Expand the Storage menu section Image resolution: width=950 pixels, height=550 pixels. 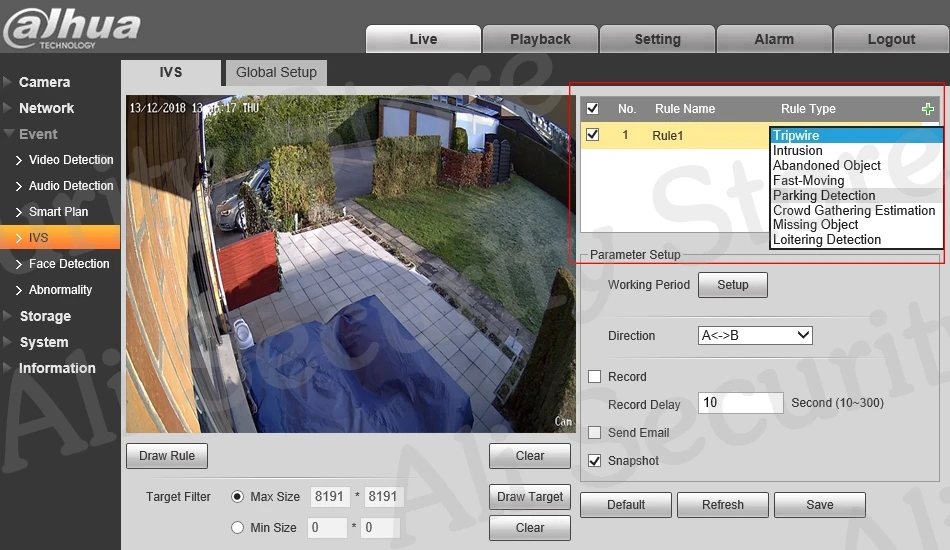45,316
